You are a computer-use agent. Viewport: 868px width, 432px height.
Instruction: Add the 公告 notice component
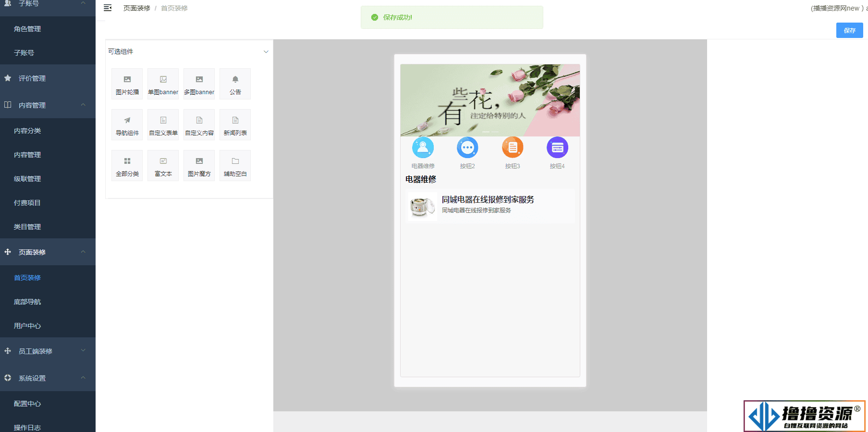pos(235,84)
